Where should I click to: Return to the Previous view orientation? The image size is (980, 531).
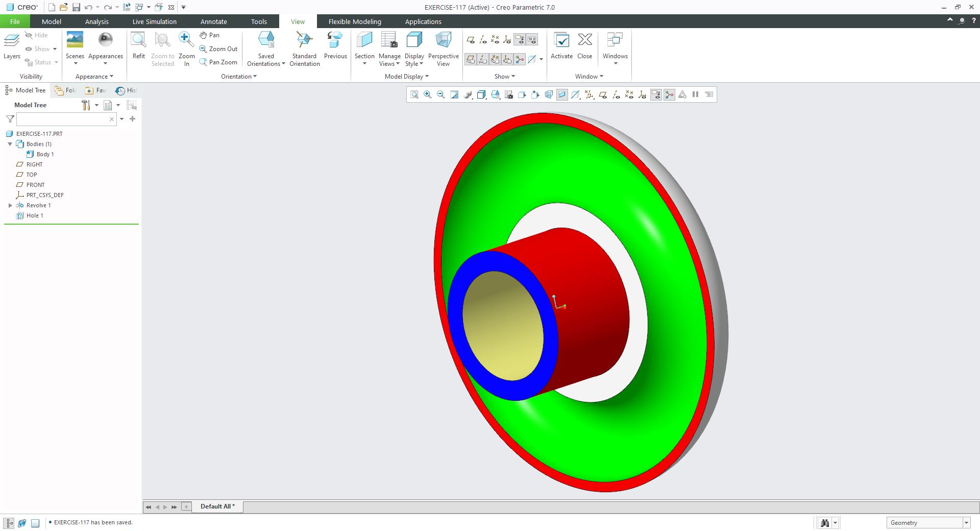pyautogui.click(x=335, y=46)
